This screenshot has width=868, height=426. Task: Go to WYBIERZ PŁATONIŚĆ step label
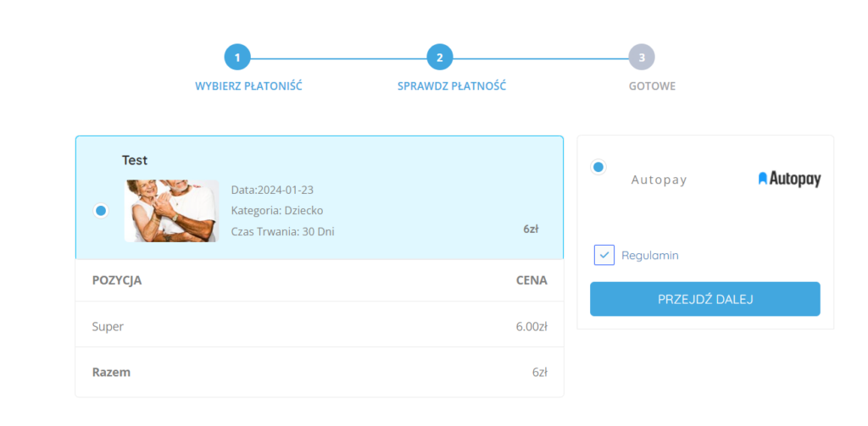(248, 86)
